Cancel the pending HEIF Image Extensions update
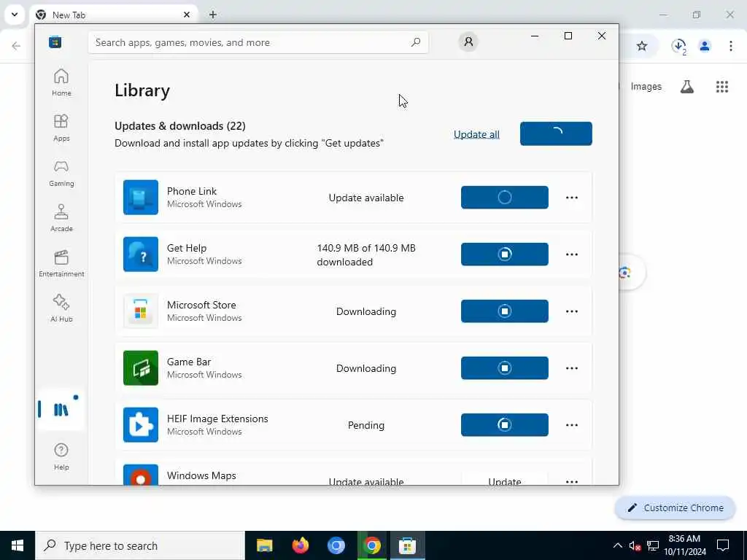 pos(505,425)
